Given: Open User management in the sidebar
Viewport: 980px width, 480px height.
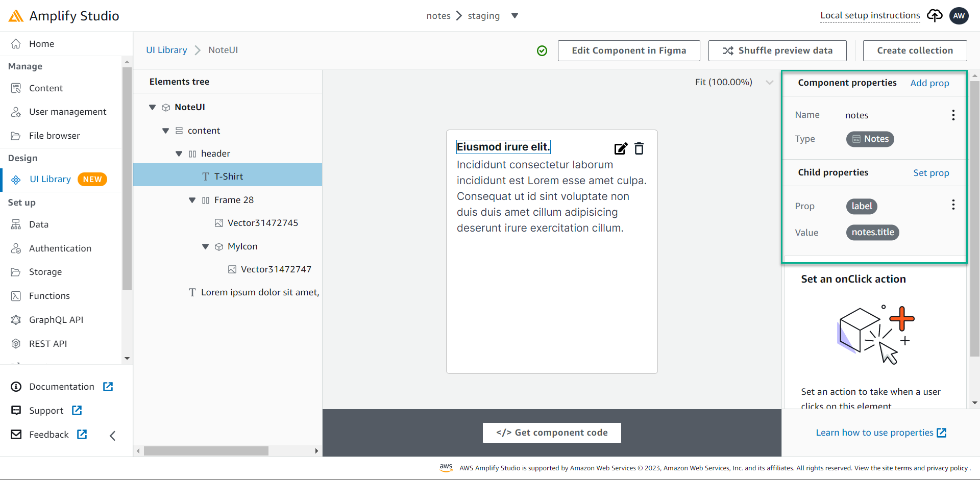Looking at the screenshot, I should 67,112.
